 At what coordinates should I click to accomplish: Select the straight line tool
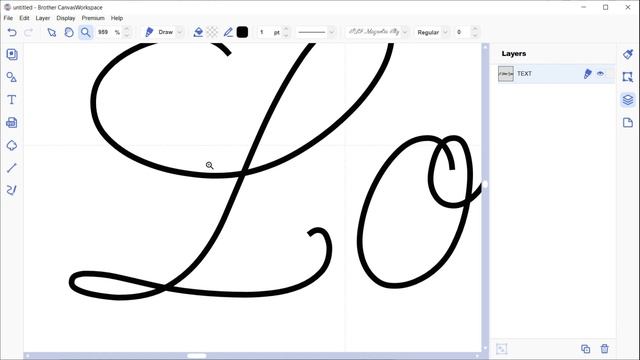click(12, 168)
